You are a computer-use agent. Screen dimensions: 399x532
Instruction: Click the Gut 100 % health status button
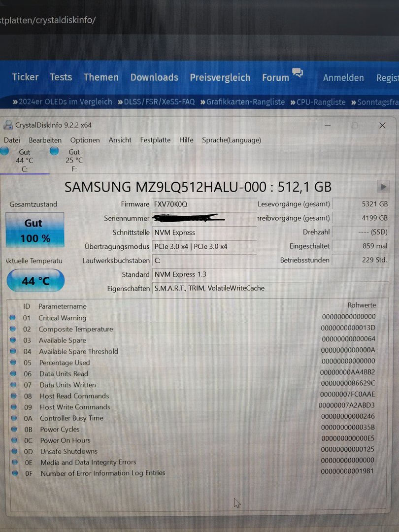pyautogui.click(x=34, y=230)
